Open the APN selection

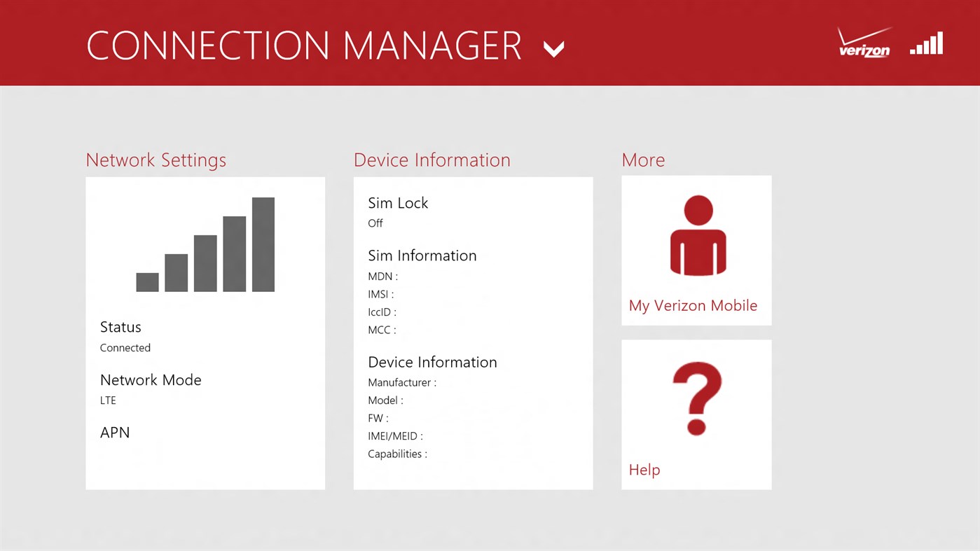115,432
